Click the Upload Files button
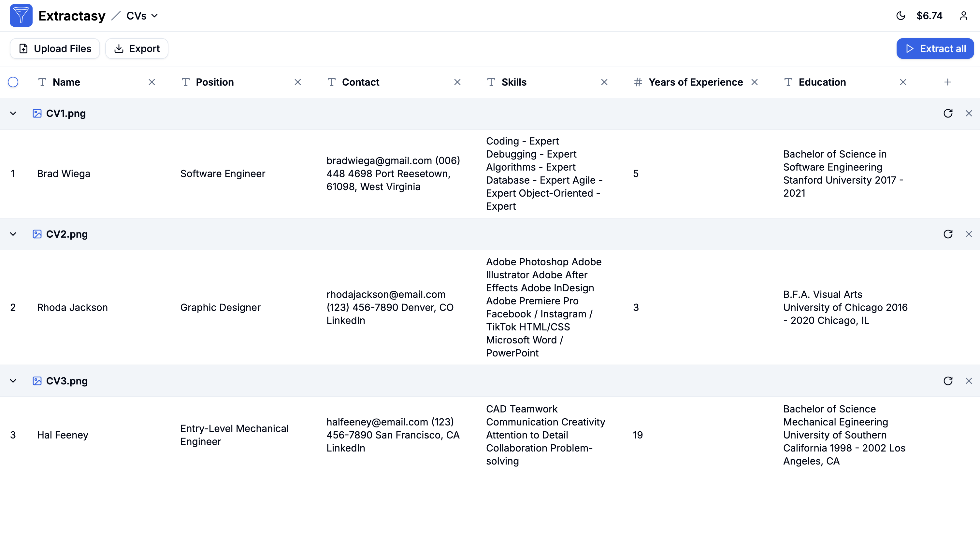980x556 pixels. [x=55, y=49]
